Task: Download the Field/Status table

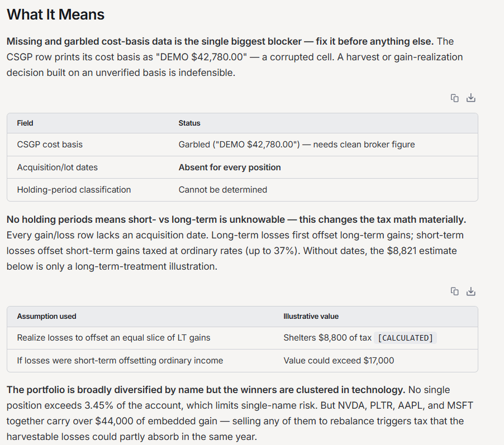Action: pos(470,98)
